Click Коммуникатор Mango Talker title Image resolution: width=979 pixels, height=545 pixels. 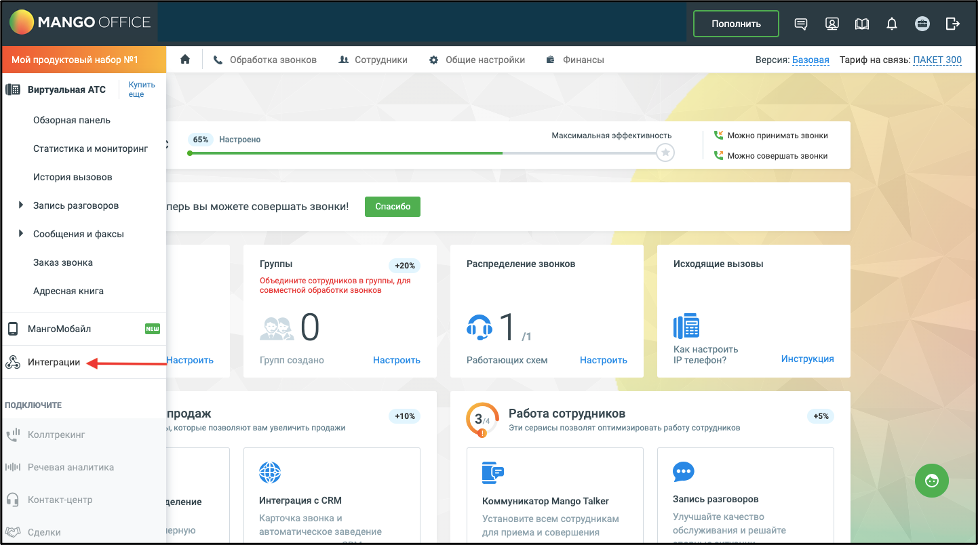545,501
